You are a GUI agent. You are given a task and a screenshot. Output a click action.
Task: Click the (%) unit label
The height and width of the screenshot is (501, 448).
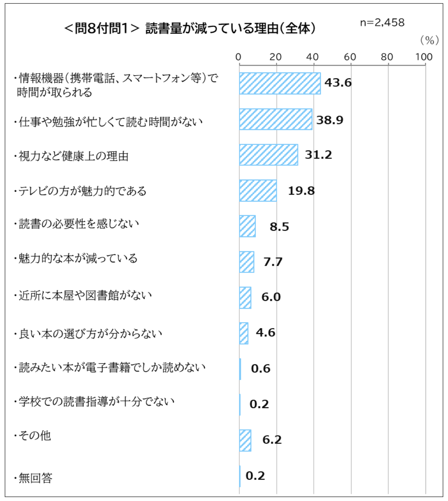click(429, 40)
